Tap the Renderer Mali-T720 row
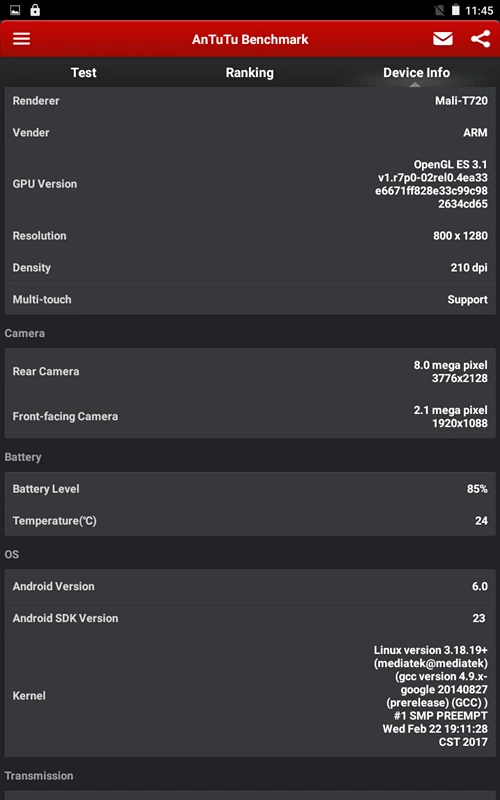500x800 pixels. pyautogui.click(x=250, y=101)
